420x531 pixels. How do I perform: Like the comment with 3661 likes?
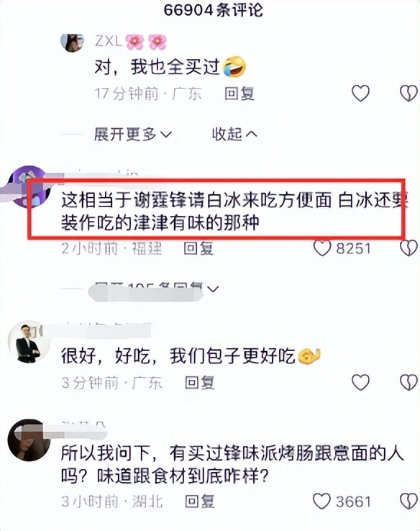[321, 501]
